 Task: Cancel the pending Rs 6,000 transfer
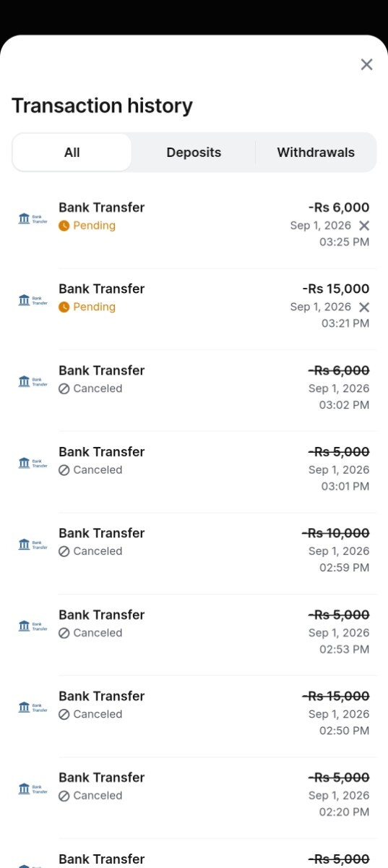click(x=364, y=226)
